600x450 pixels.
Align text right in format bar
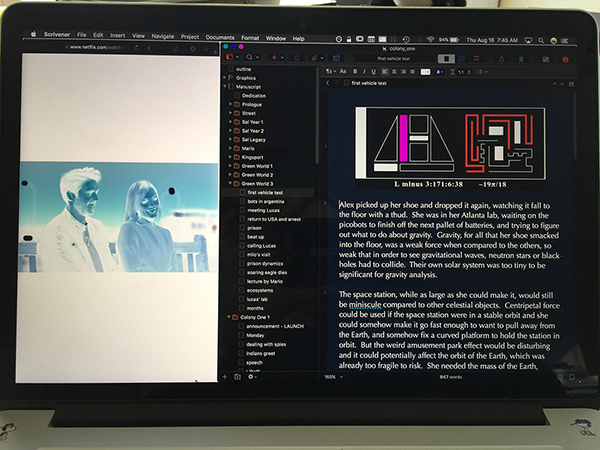click(x=403, y=72)
